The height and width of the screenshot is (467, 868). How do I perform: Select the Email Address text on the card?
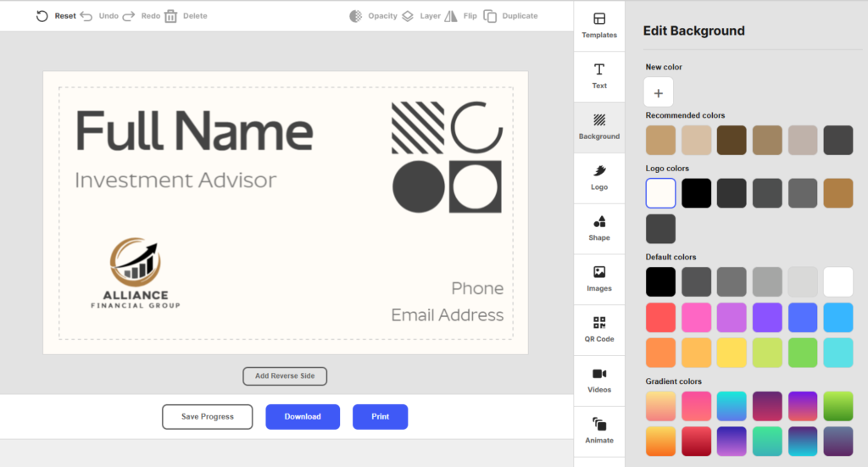[x=448, y=314]
